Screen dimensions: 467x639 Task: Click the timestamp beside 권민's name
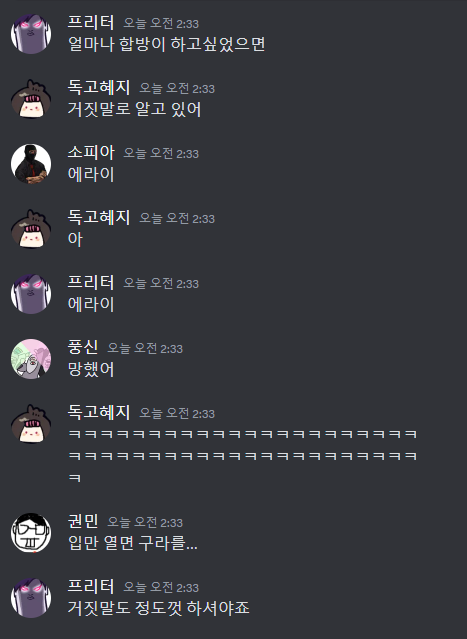coord(145,522)
